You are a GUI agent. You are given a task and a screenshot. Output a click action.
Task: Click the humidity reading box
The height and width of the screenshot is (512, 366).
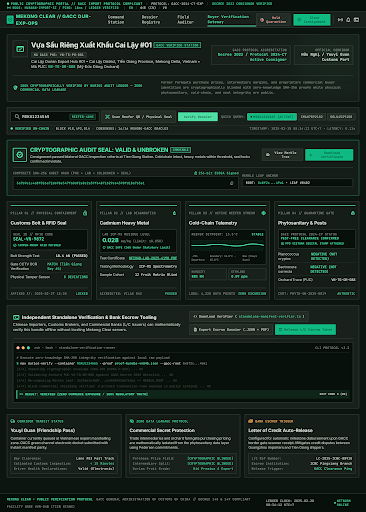[x=208, y=274]
